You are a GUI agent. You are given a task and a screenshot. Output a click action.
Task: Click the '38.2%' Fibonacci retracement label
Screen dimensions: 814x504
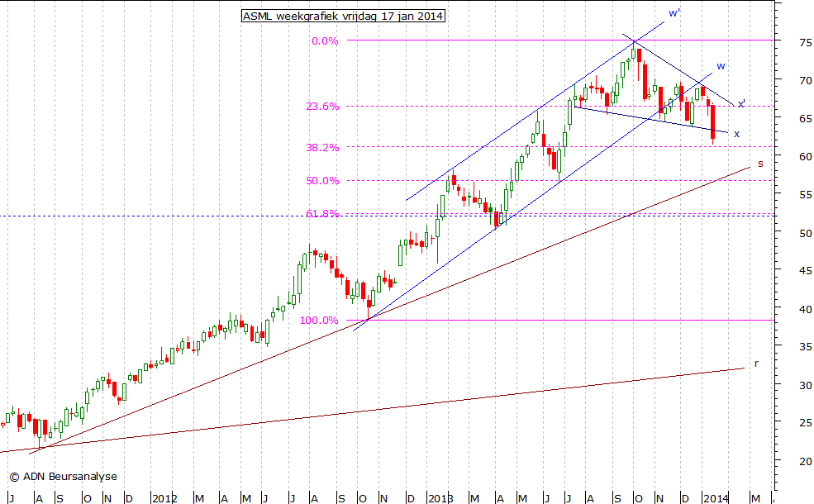coord(322,148)
